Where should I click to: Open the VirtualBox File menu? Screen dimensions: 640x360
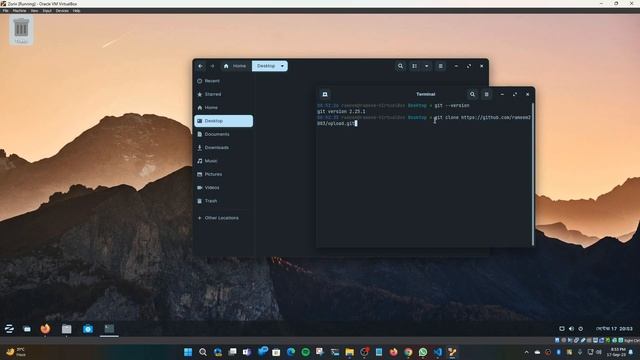click(x=6, y=11)
